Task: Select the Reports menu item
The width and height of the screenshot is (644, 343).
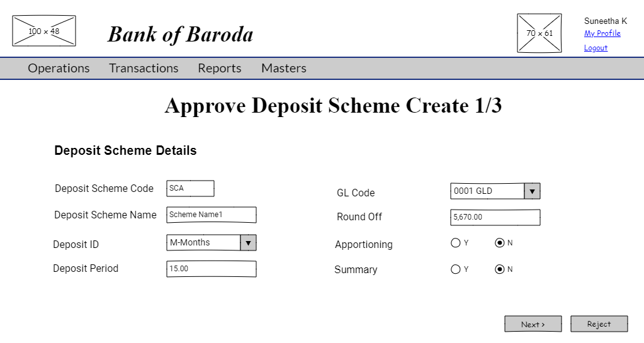Action: (220, 68)
